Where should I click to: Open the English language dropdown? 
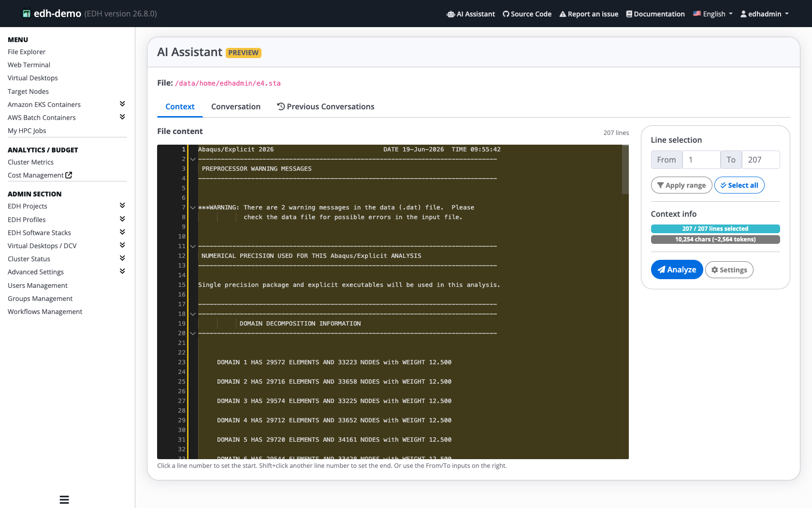712,14
